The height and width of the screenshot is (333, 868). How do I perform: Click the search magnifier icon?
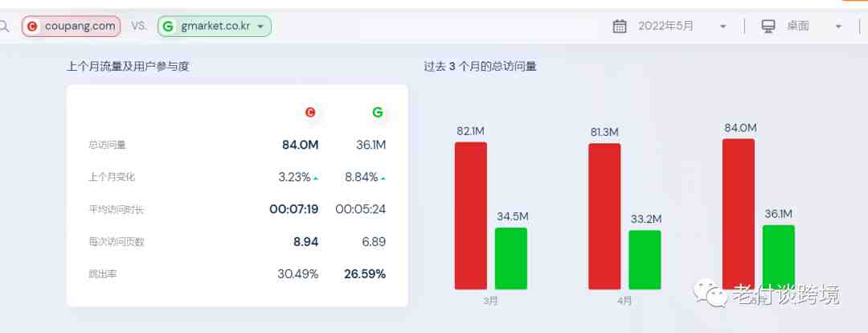pos(3,26)
